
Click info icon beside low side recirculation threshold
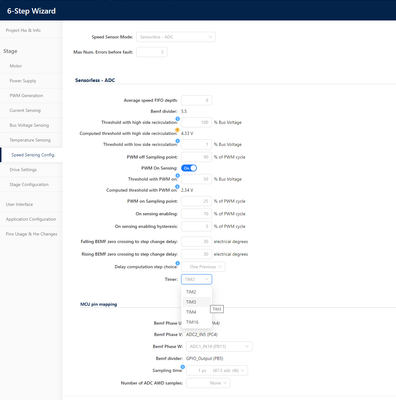click(178, 141)
